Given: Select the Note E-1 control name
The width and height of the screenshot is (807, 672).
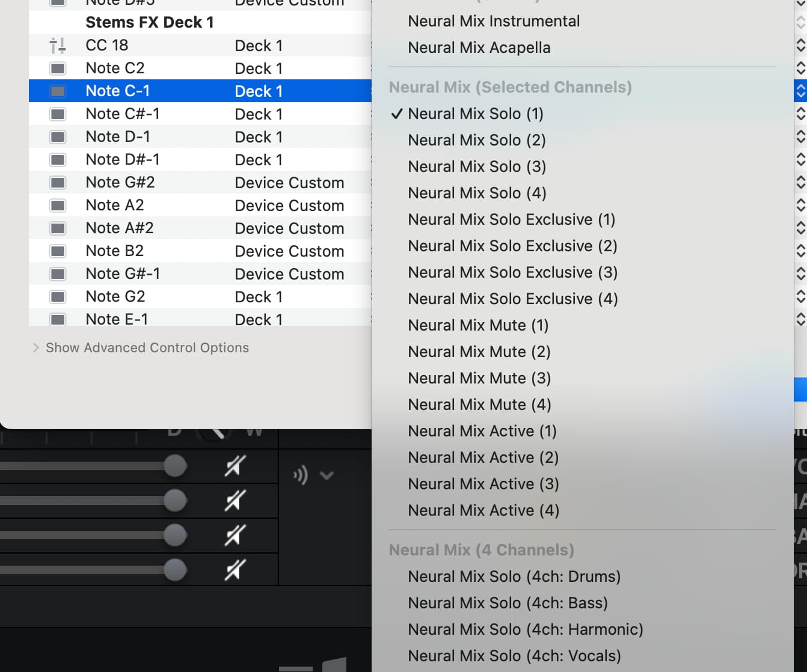Looking at the screenshot, I should [x=117, y=319].
